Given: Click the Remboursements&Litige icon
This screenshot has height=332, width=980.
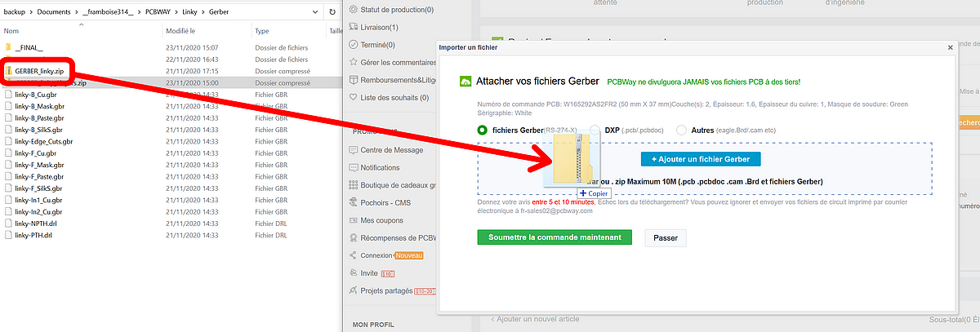Looking at the screenshot, I should pyautogui.click(x=353, y=80).
